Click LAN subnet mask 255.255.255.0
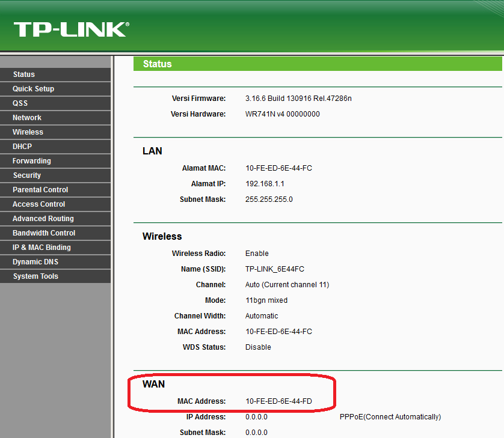 pos(269,199)
